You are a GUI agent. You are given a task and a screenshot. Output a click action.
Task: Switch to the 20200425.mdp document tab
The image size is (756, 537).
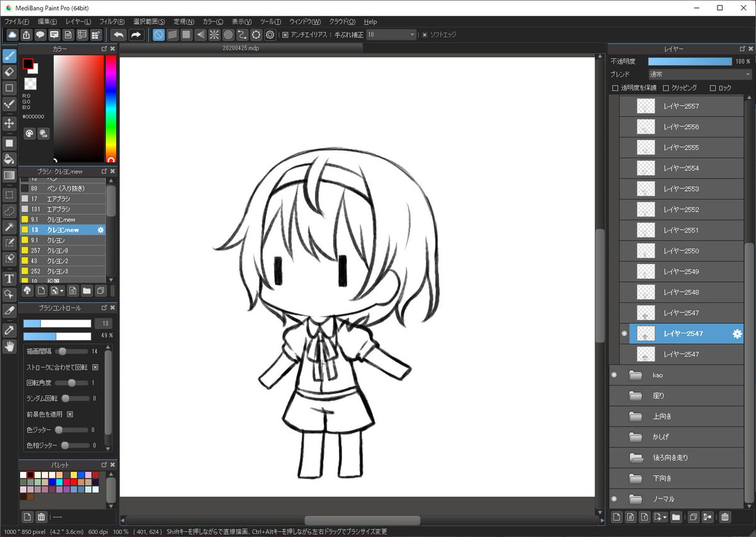tap(240, 48)
